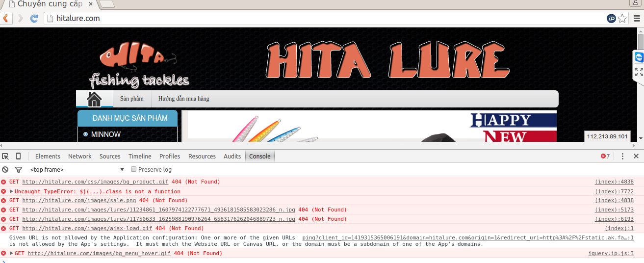Expand the bg_menu_hover.gif error entry
The image size is (644, 263).
(x=11, y=253)
